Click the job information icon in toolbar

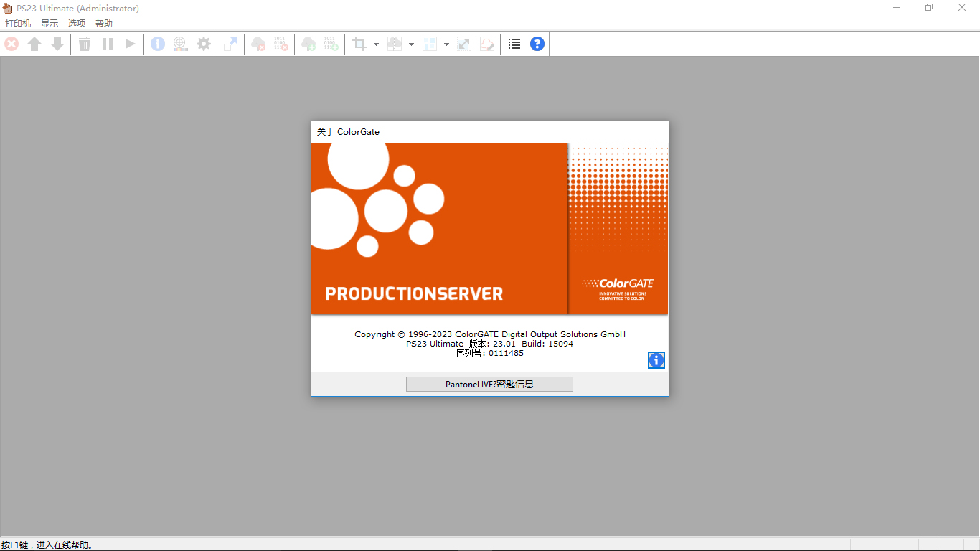tap(158, 44)
